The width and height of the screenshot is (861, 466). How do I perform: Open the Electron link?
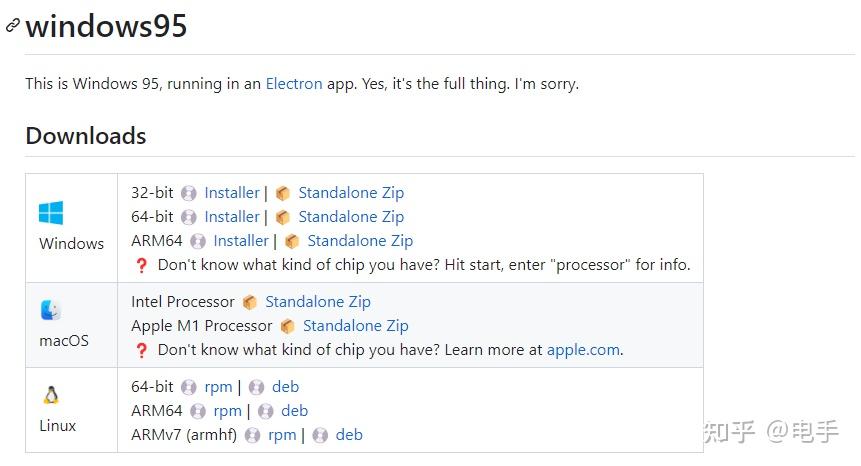pos(294,84)
